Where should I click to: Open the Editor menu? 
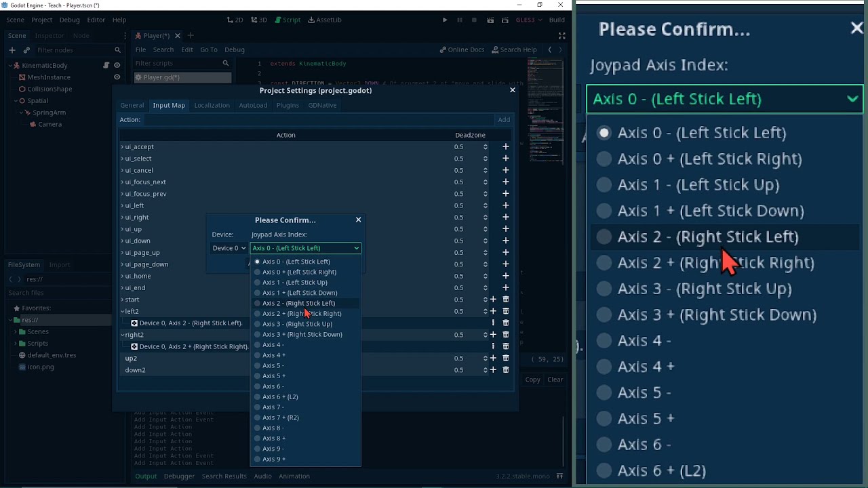(96, 20)
